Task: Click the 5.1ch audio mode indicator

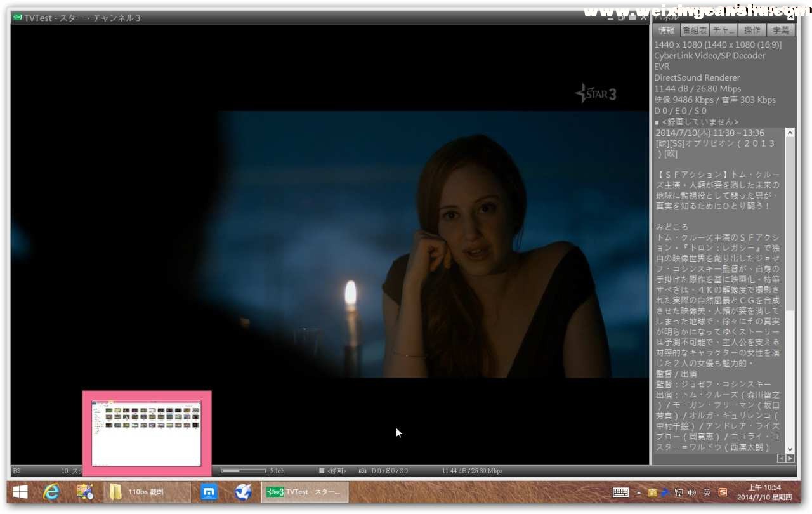Action: (x=277, y=471)
